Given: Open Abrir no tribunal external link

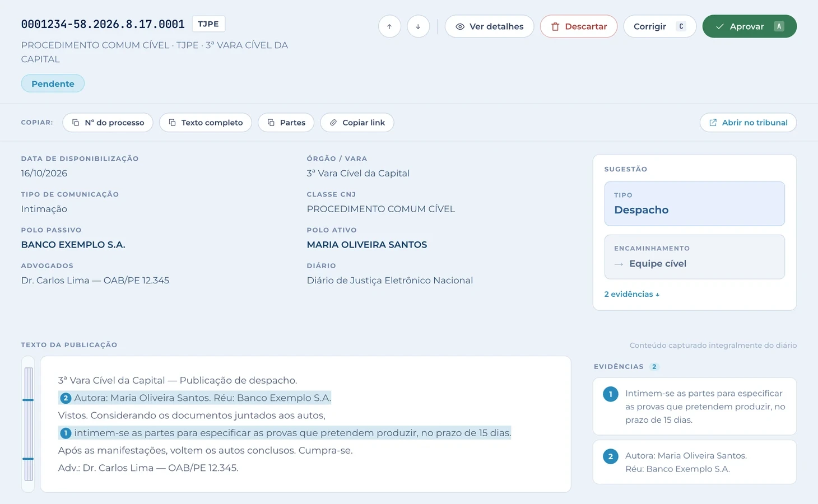Looking at the screenshot, I should pos(748,123).
